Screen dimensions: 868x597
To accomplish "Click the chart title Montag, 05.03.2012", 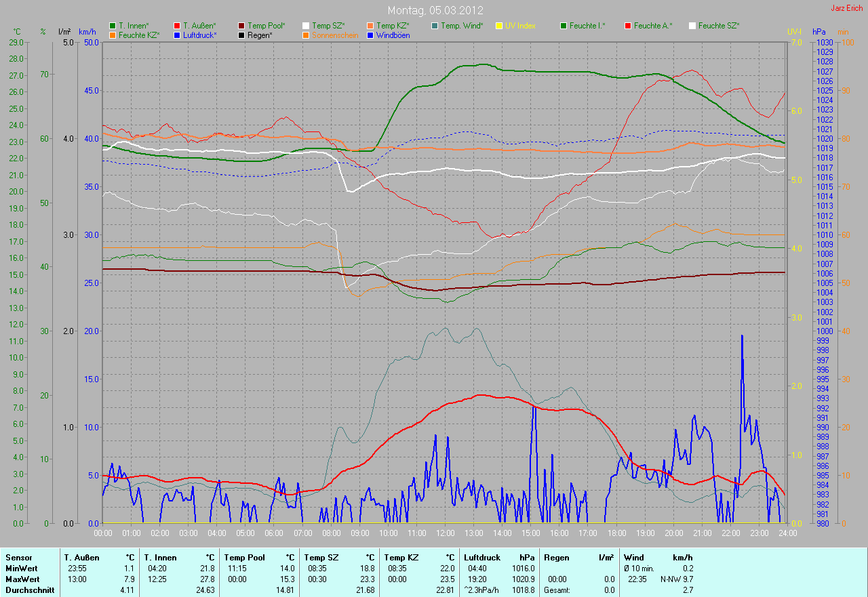I will 435,10.
